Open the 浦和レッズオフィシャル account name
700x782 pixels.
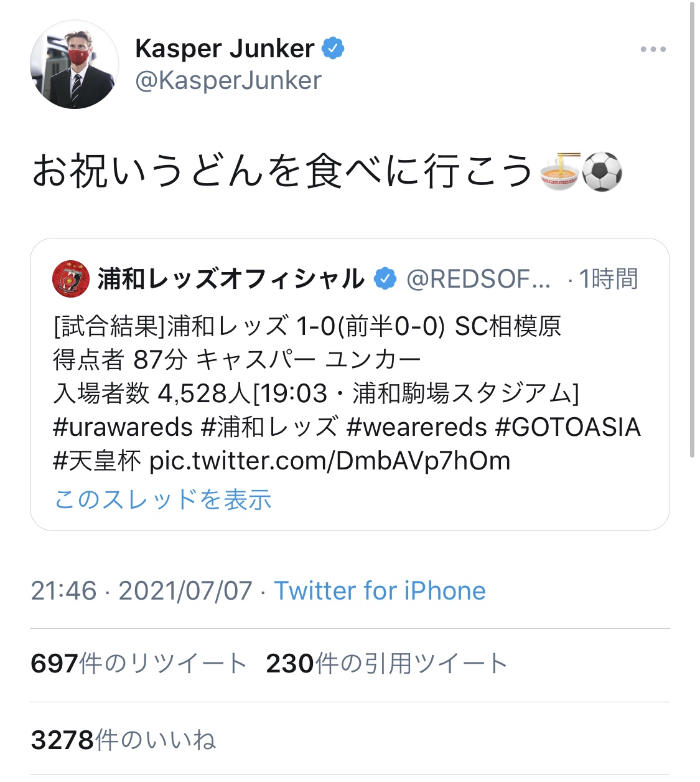231,278
